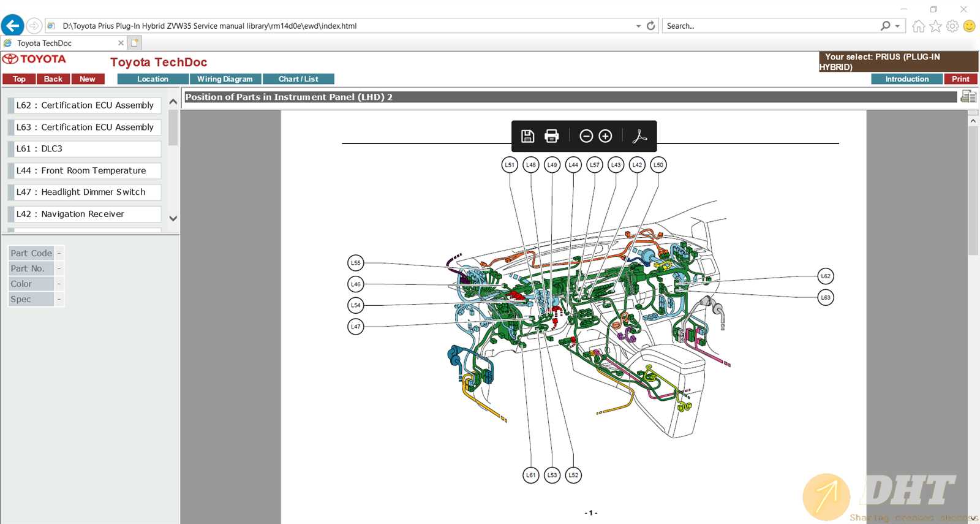Select the L63 callout circle in the diagram
980x524 pixels.
tap(826, 298)
